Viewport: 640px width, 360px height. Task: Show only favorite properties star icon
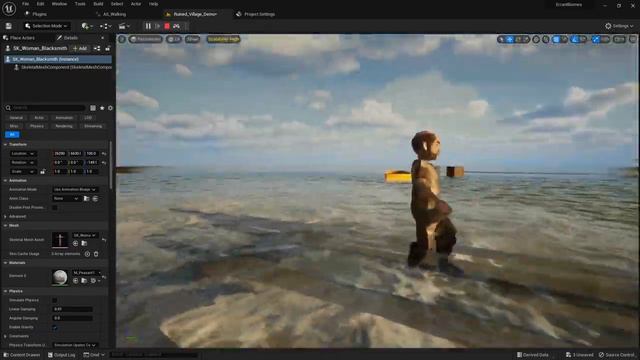point(102,108)
